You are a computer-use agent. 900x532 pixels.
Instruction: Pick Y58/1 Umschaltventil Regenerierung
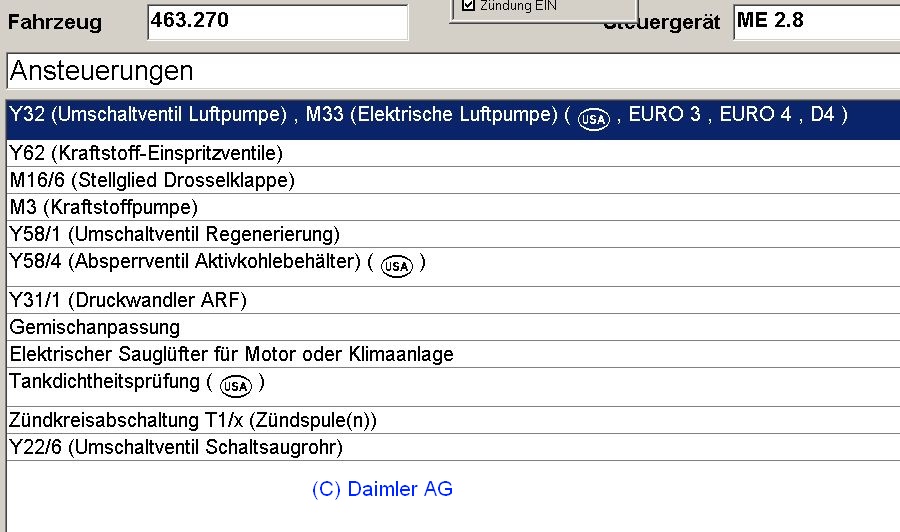pos(175,234)
